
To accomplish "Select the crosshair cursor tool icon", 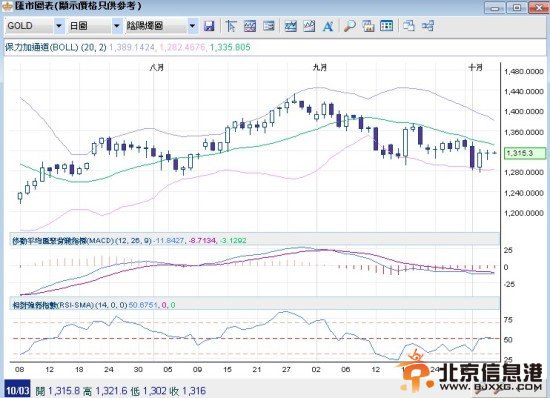I will point(231,26).
